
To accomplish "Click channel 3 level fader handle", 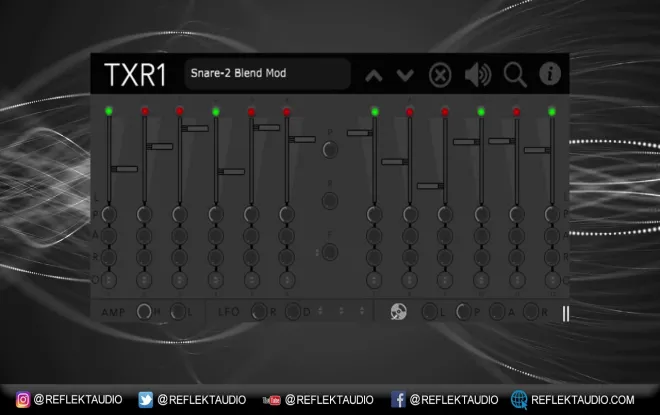I will pyautogui.click(x=195, y=128).
